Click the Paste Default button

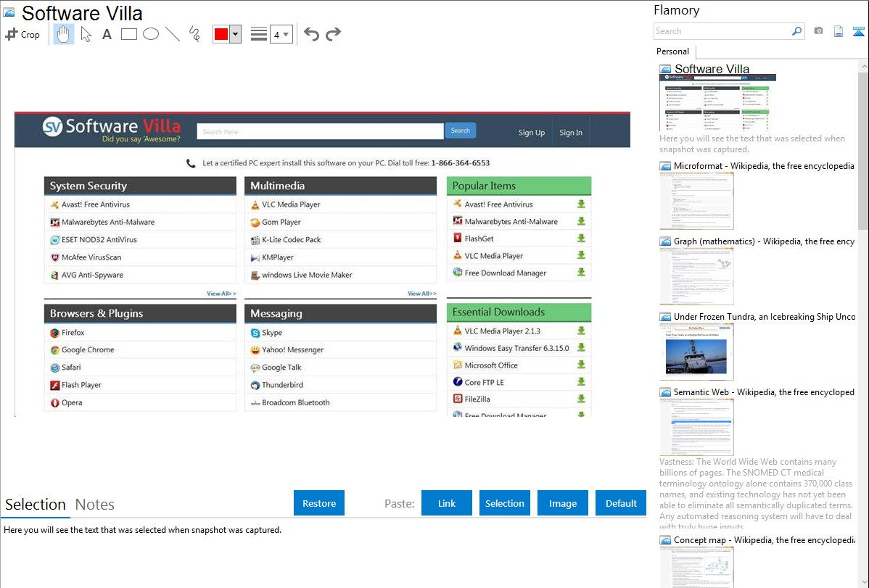pyautogui.click(x=621, y=503)
